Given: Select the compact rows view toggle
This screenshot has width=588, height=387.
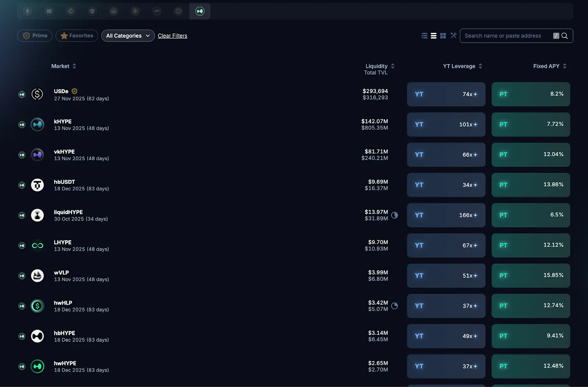Looking at the screenshot, I should (434, 36).
